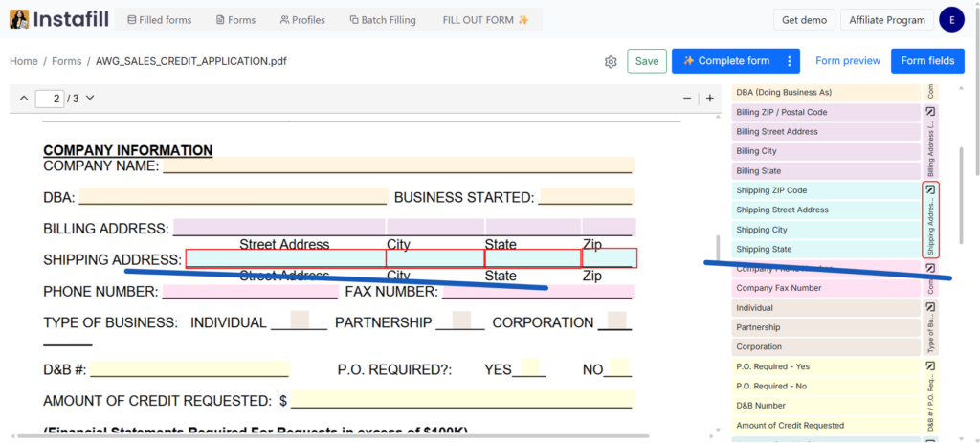The width and height of the screenshot is (980, 443).
Task: Open the settings gear icon
Action: tap(611, 61)
